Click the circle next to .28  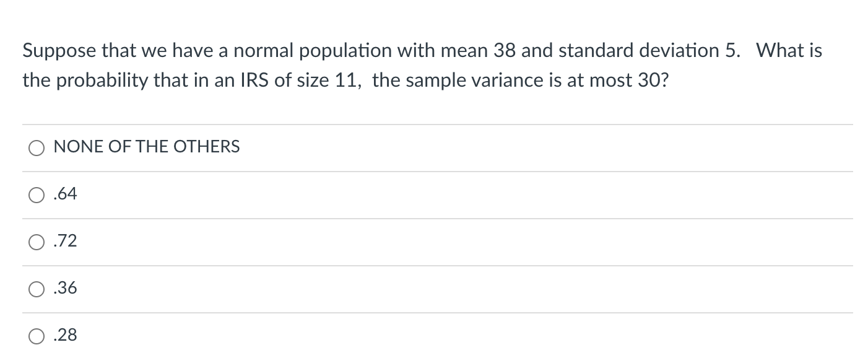click(37, 335)
